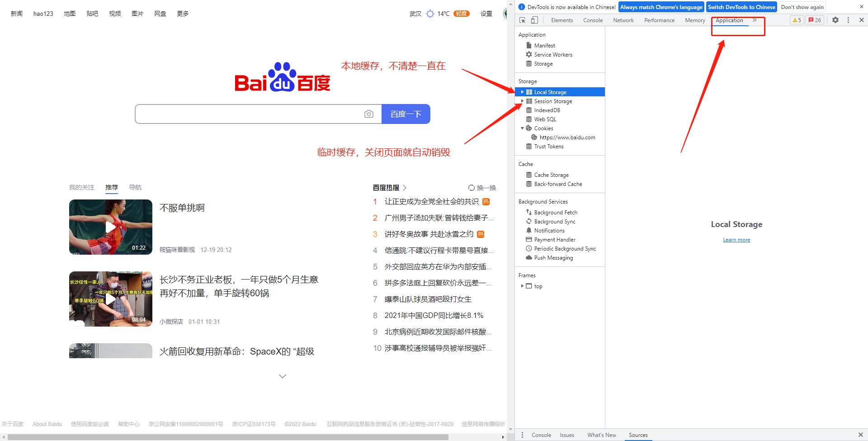Viewport: 868px width, 441px height.
Task: Expand the top frame node
Action: click(x=522, y=286)
